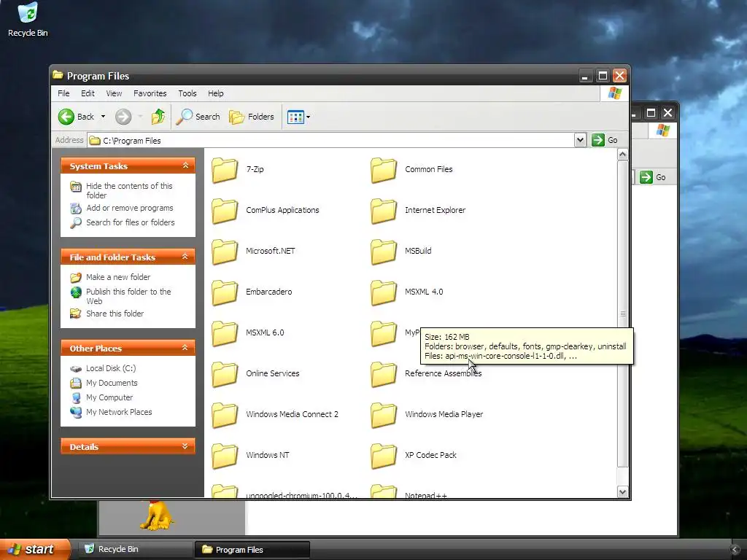Select the XP Codec Pack folder icon

click(384, 456)
